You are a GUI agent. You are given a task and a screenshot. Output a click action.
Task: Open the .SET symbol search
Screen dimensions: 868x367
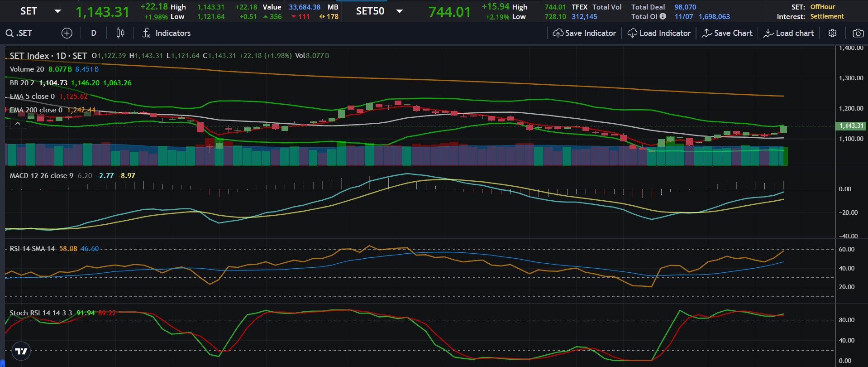(19, 33)
